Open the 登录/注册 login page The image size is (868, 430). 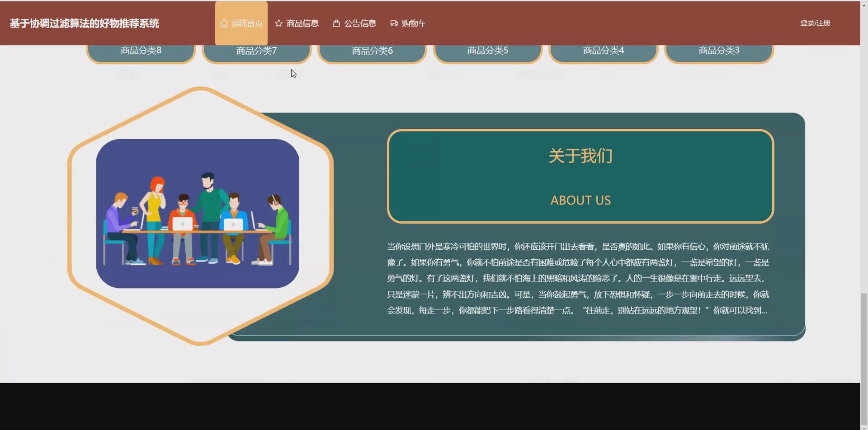pos(815,23)
